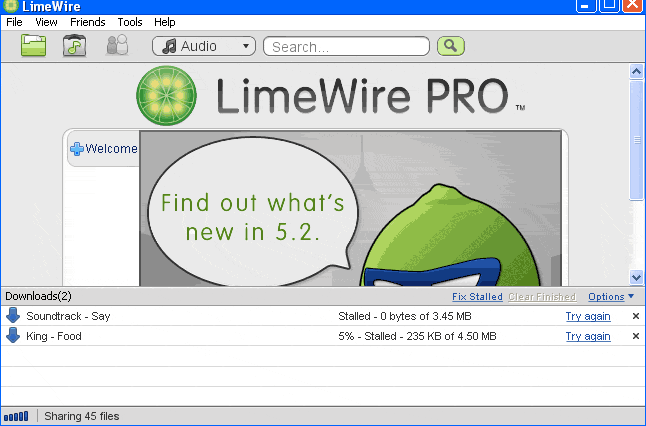Click the download arrow icon for Soundtrack - Say
The height and width of the screenshot is (426, 646).
(13, 316)
